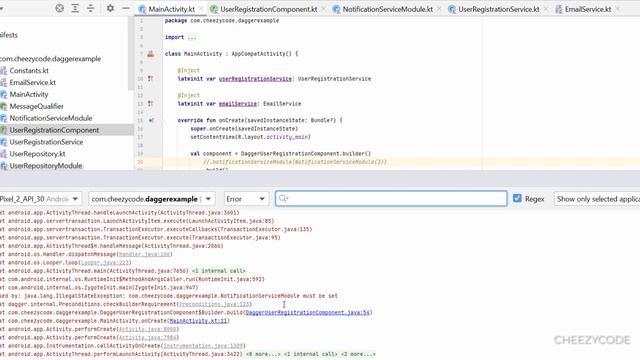Select Constants.kt in project tree

coord(29,71)
